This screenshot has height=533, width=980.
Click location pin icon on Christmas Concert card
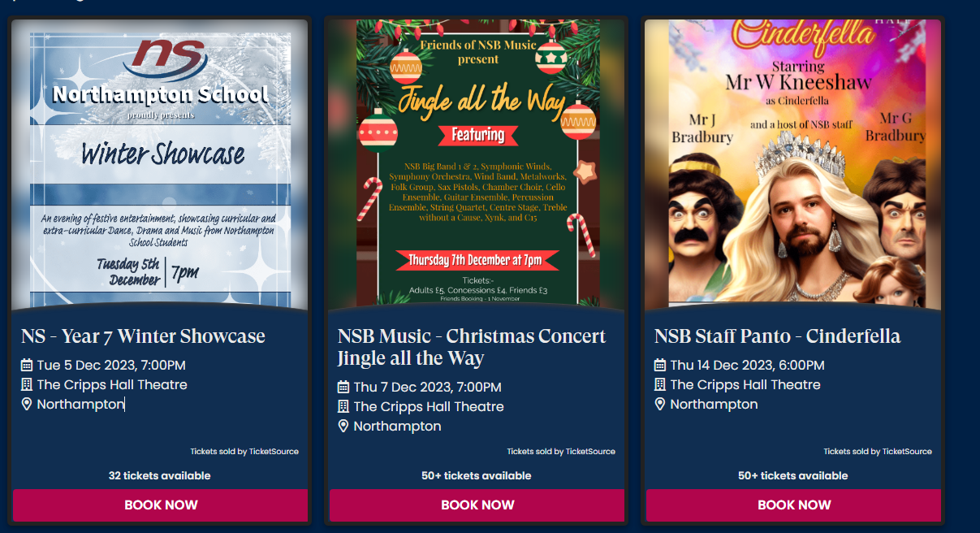(x=343, y=427)
